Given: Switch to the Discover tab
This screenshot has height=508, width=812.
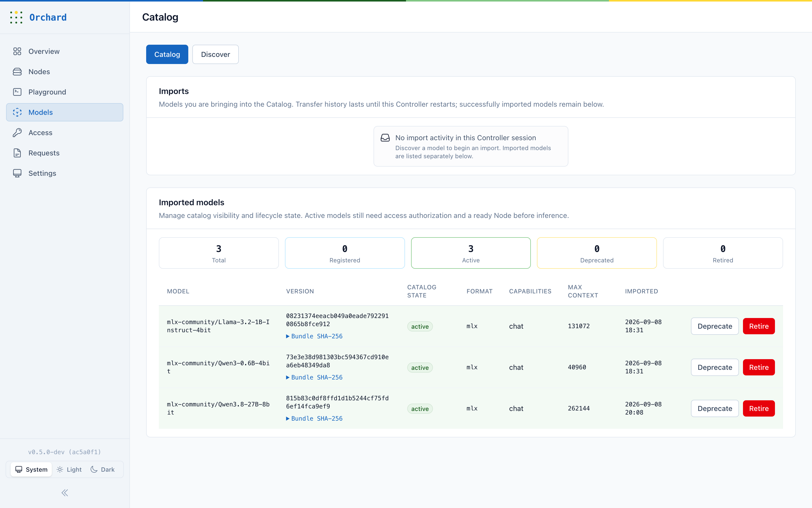Looking at the screenshot, I should tap(215, 54).
